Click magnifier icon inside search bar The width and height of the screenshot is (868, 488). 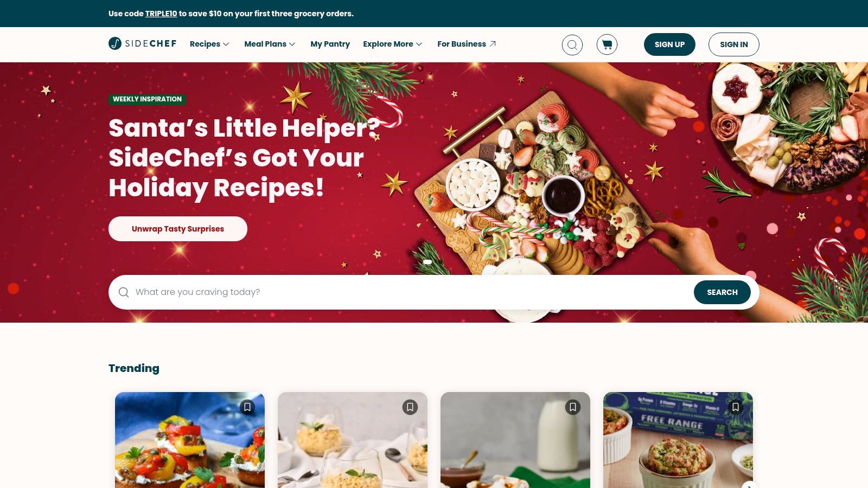point(124,292)
